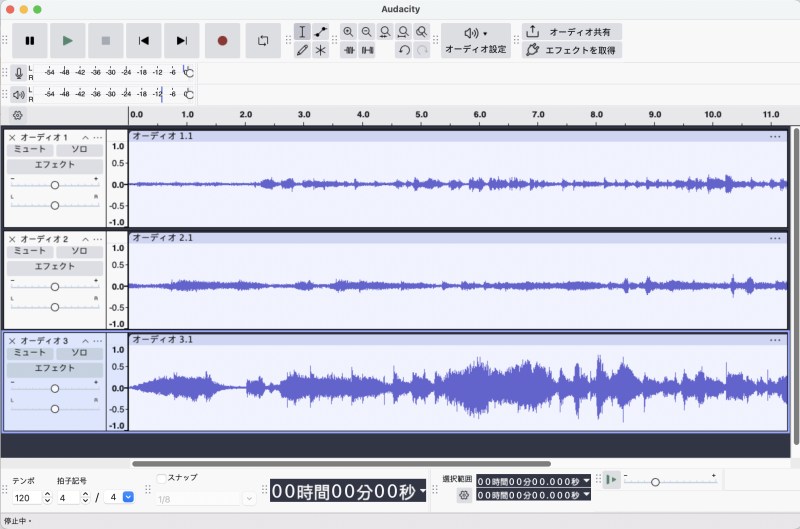Enable the スナップ checkbox
The height and width of the screenshot is (529, 800).
161,478
